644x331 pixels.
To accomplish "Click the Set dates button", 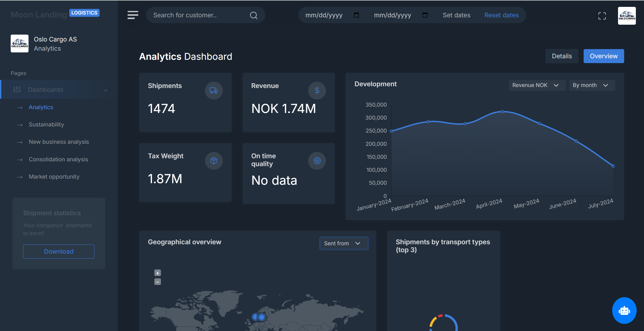I will 456,15.
